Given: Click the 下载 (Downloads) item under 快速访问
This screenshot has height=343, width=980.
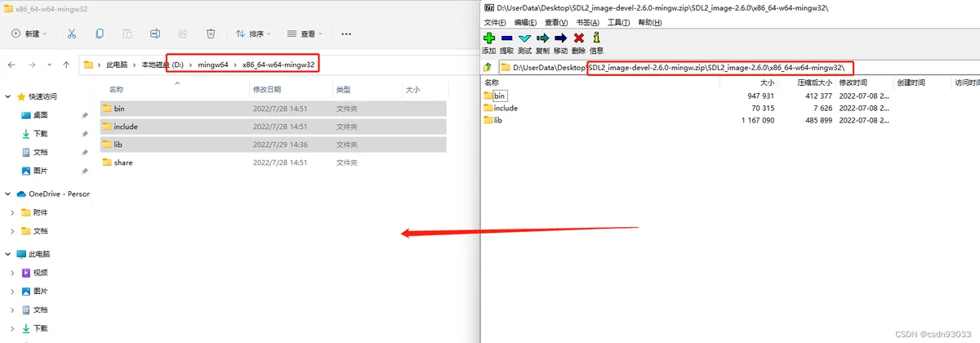Looking at the screenshot, I should click(40, 134).
